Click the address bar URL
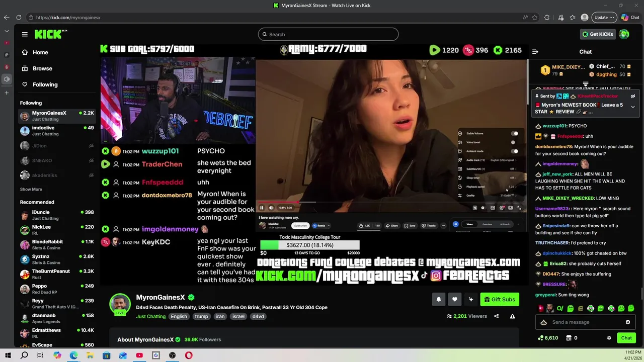The width and height of the screenshot is (644, 362). (68, 18)
